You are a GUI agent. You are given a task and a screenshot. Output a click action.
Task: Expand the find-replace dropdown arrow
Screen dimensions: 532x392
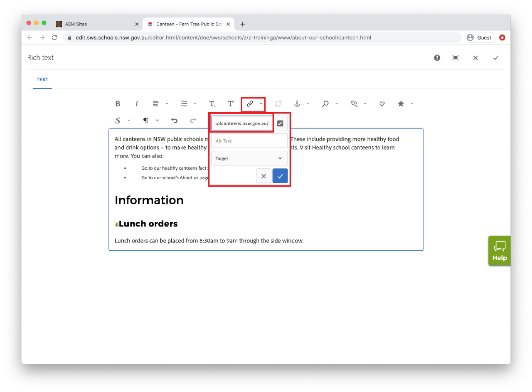365,104
